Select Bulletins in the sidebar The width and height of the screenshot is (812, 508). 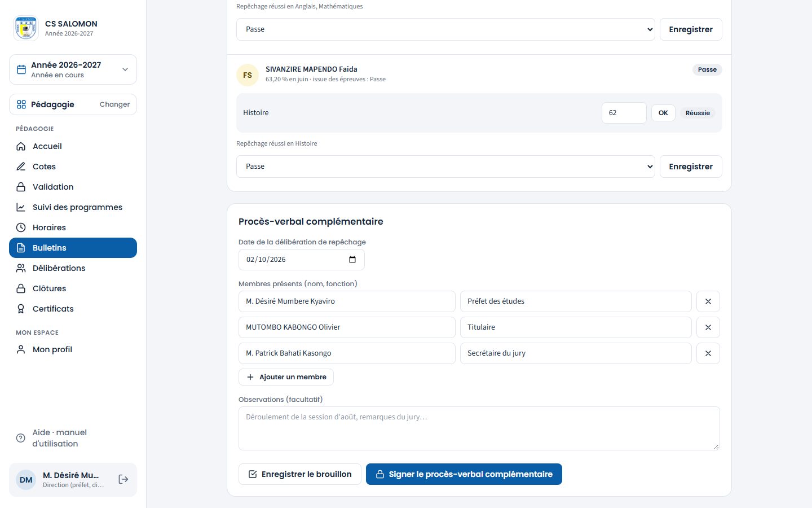pos(73,248)
